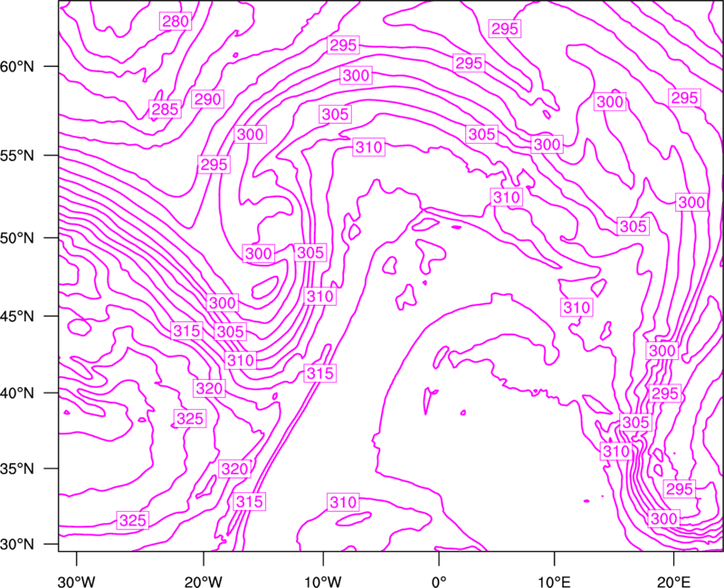Image resolution: width=724 pixels, height=588 pixels.
Task: Click the 55°N latitude axis label
Action: 17,156
